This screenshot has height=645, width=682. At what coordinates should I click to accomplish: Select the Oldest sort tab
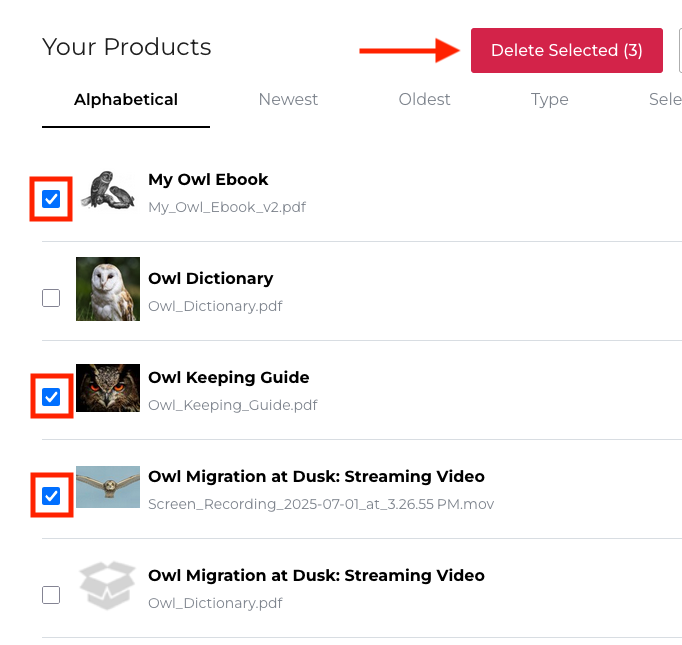pos(424,100)
